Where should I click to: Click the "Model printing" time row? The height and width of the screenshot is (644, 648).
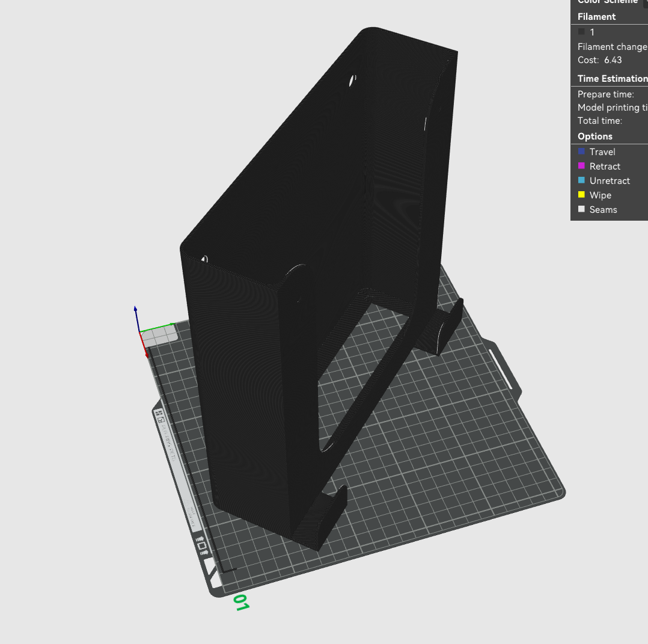(x=613, y=108)
